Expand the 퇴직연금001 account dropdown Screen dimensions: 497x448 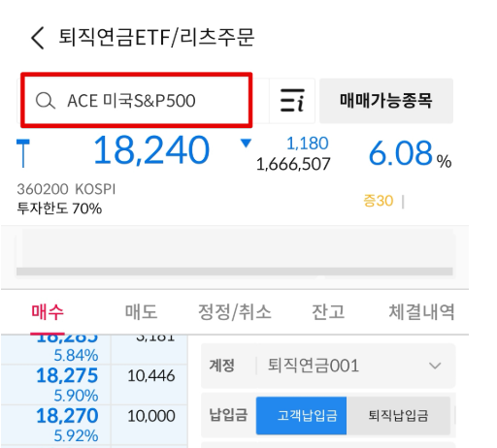(328, 366)
